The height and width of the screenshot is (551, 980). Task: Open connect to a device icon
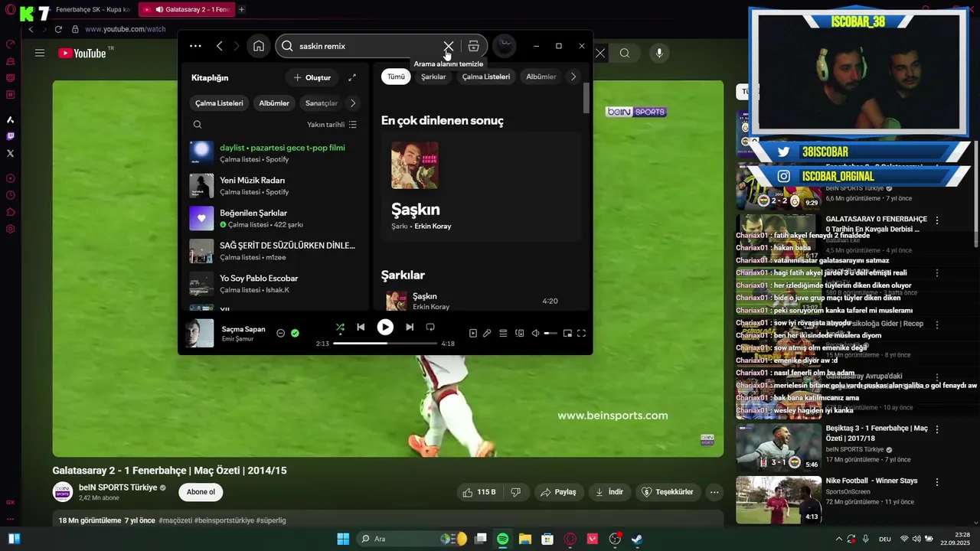(x=520, y=333)
